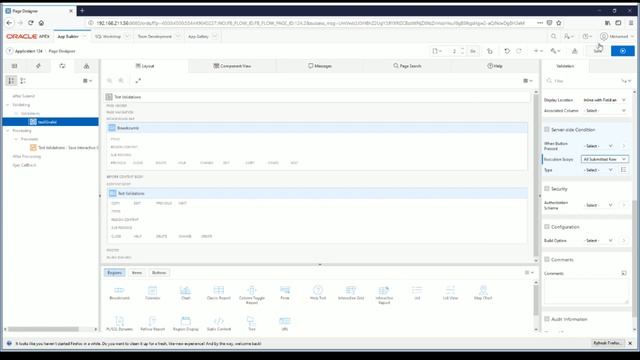Toggle the Server-side Condition section
This screenshot has height=360, width=640.
click(x=547, y=129)
